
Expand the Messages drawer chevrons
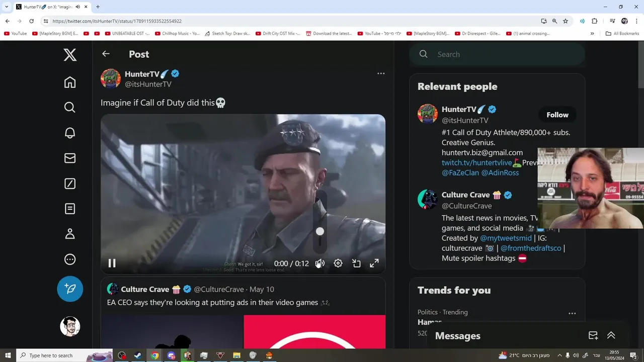tap(611, 335)
